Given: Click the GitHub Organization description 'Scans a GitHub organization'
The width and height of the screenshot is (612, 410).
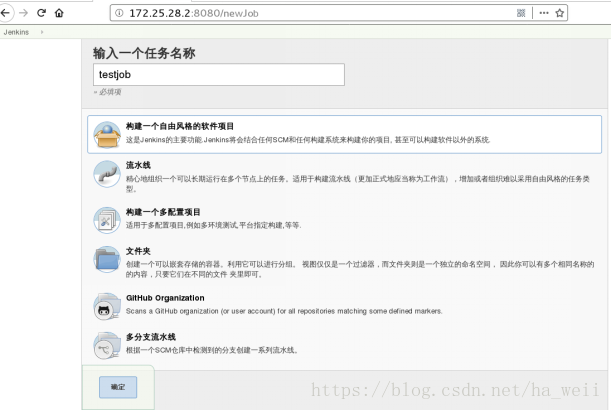Looking at the screenshot, I should pyautogui.click(x=284, y=311).
